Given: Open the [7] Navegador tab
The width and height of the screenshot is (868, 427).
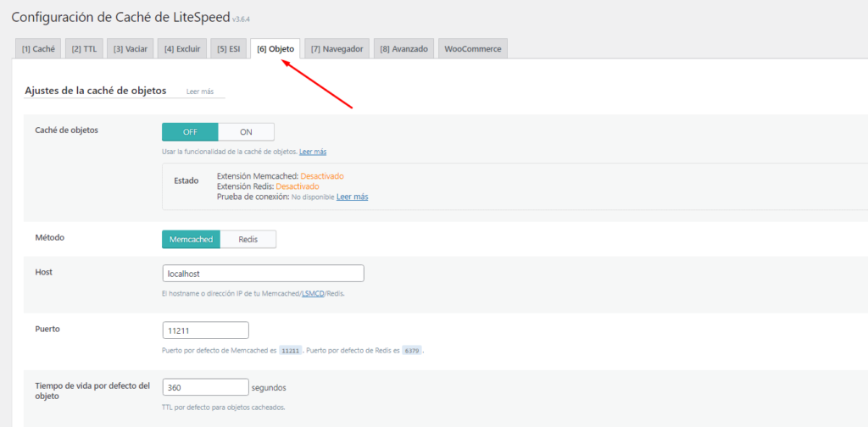Looking at the screenshot, I should pyautogui.click(x=337, y=48).
